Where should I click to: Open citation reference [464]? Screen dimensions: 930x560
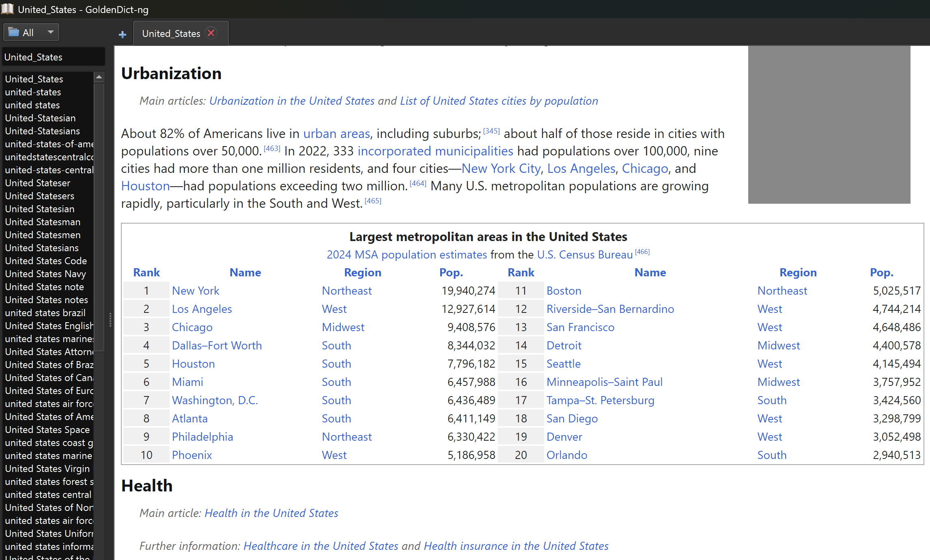[418, 183]
